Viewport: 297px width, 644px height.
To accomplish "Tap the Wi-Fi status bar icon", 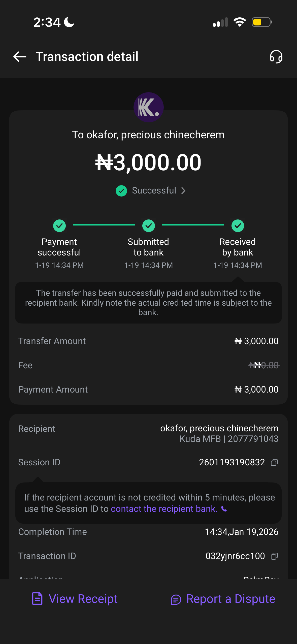I will point(240,22).
